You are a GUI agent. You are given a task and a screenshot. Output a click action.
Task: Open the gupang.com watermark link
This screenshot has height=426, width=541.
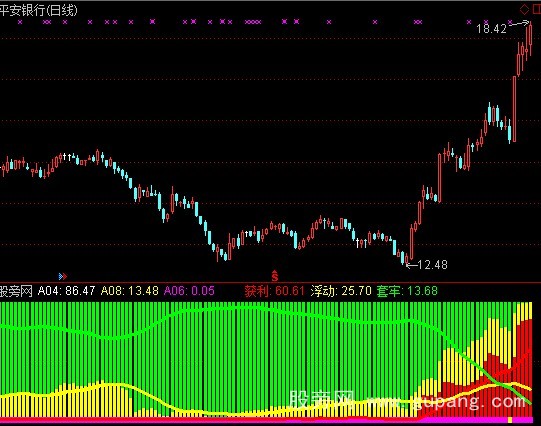[x=445, y=401]
